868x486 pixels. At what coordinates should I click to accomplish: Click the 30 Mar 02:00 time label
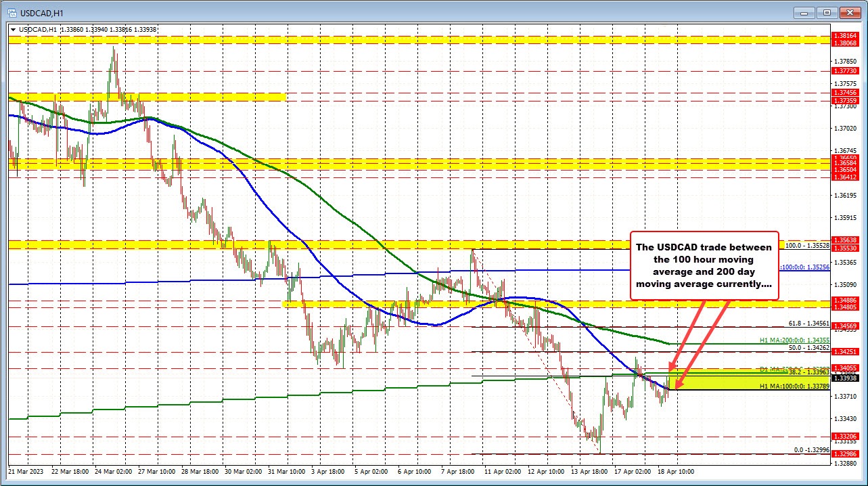click(x=244, y=470)
